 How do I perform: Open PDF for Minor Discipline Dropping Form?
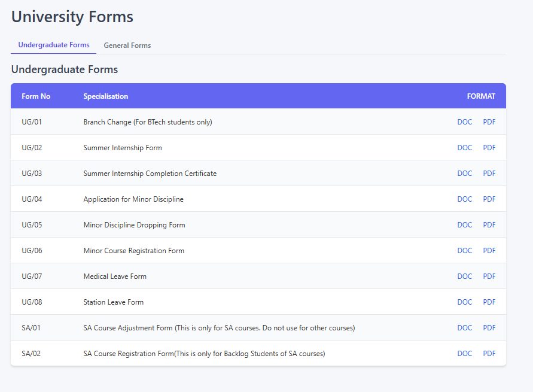tap(489, 225)
